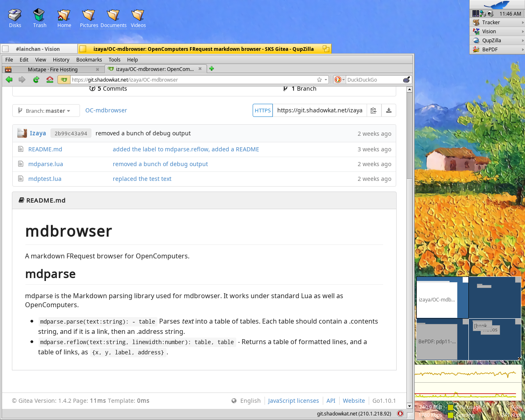The image size is (525, 420).
Task: Open the View menu
Action: pos(41,59)
